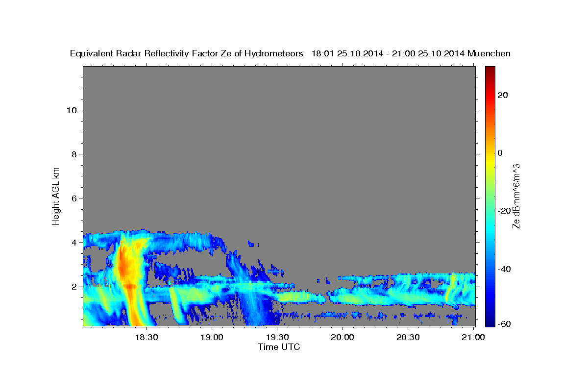
Task: Click the height tick label '6'
Action: [73, 198]
